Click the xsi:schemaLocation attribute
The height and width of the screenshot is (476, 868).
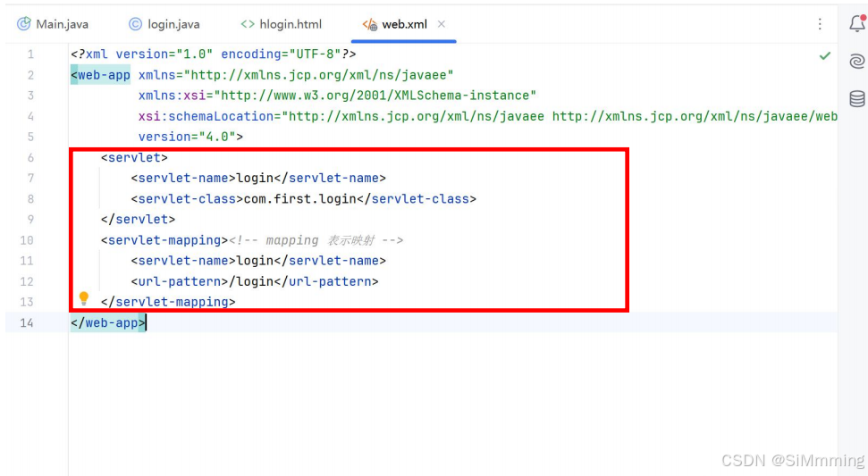[x=206, y=116]
